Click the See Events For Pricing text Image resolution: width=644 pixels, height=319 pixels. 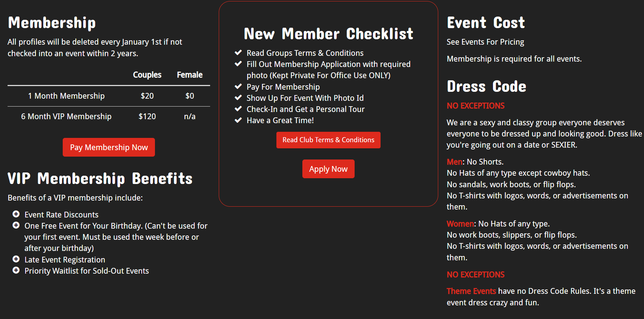(485, 42)
